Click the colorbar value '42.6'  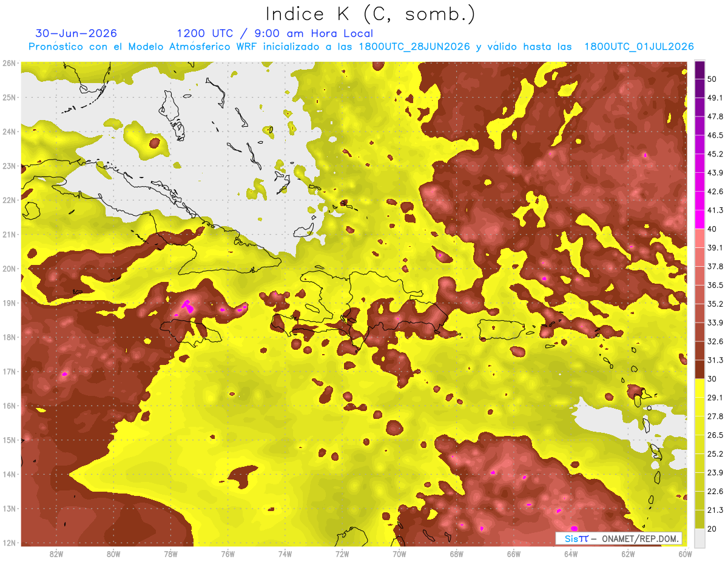coord(715,192)
